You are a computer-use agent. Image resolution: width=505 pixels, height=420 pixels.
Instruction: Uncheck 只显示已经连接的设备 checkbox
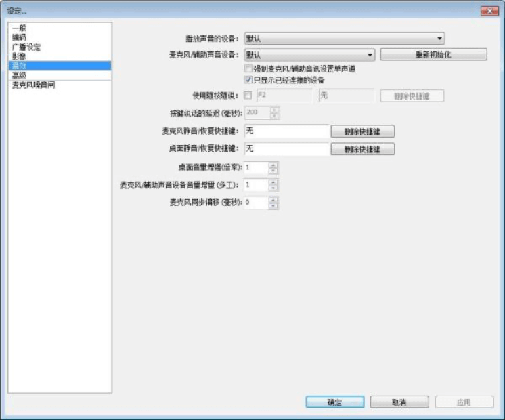coord(248,79)
